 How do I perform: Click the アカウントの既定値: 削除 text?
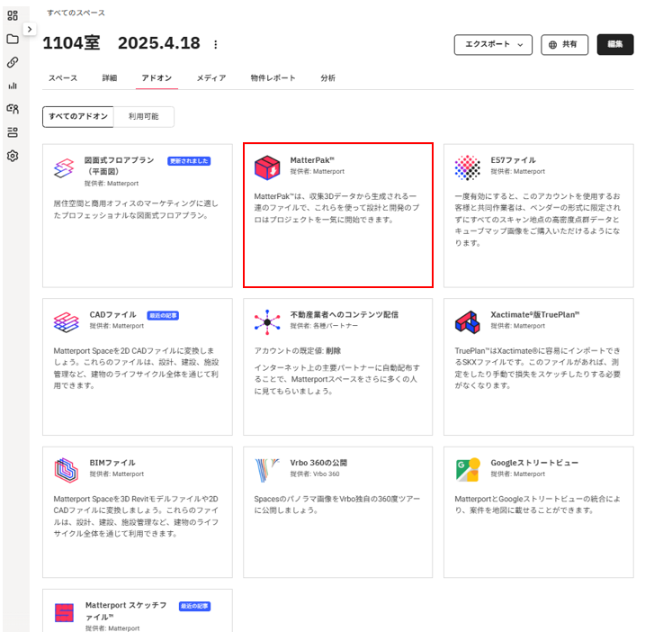(x=298, y=351)
